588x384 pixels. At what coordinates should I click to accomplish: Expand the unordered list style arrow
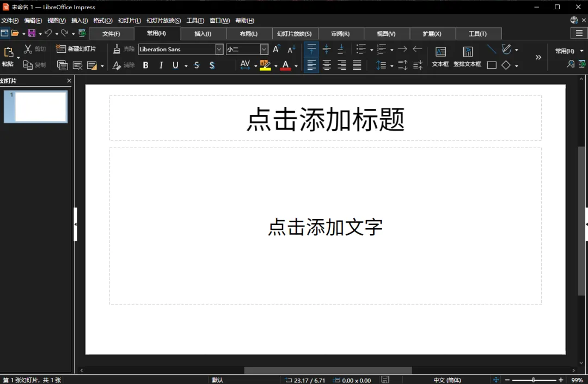[x=372, y=50]
